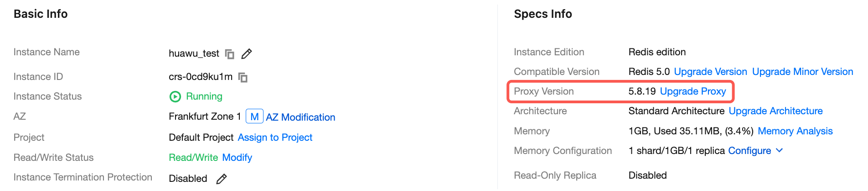Click the Upgrade Proxy link
This screenshot has height=191, width=868.
(x=693, y=91)
